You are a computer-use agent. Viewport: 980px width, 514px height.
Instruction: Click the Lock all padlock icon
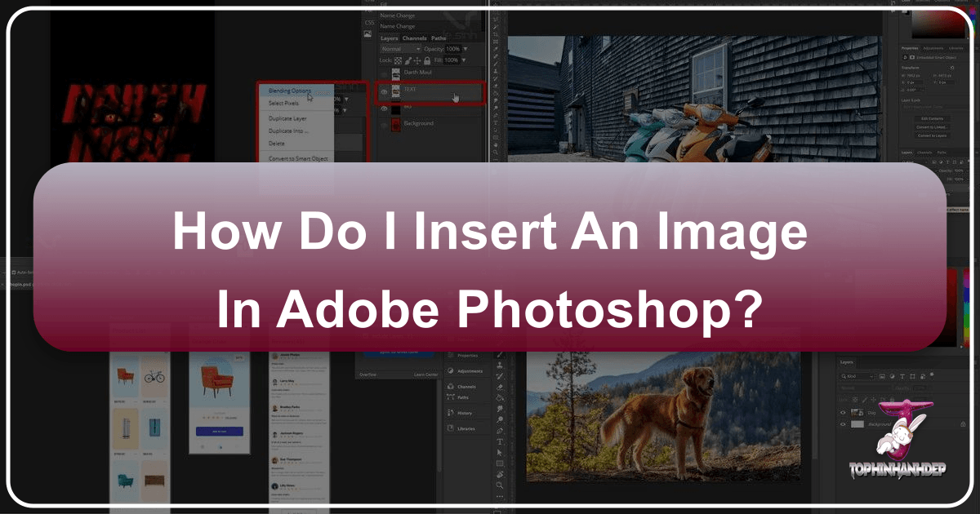[x=428, y=60]
